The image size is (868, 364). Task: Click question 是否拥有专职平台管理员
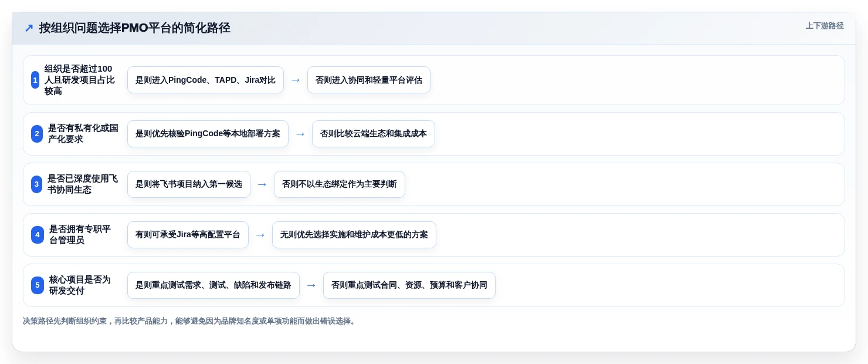pyautogui.click(x=80, y=235)
